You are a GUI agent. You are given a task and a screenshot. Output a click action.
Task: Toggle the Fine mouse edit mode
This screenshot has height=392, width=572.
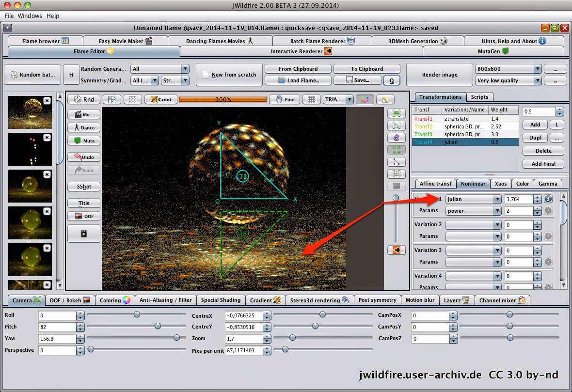285,99
